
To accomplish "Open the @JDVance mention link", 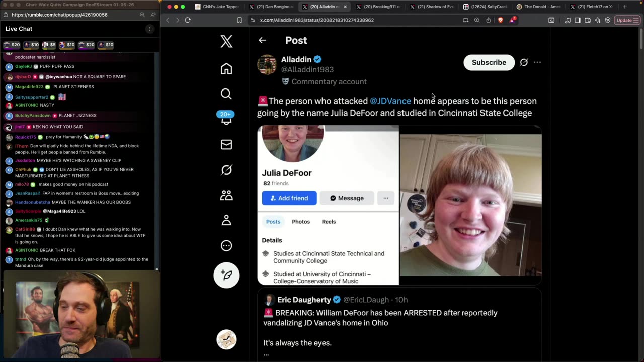I will [390, 101].
